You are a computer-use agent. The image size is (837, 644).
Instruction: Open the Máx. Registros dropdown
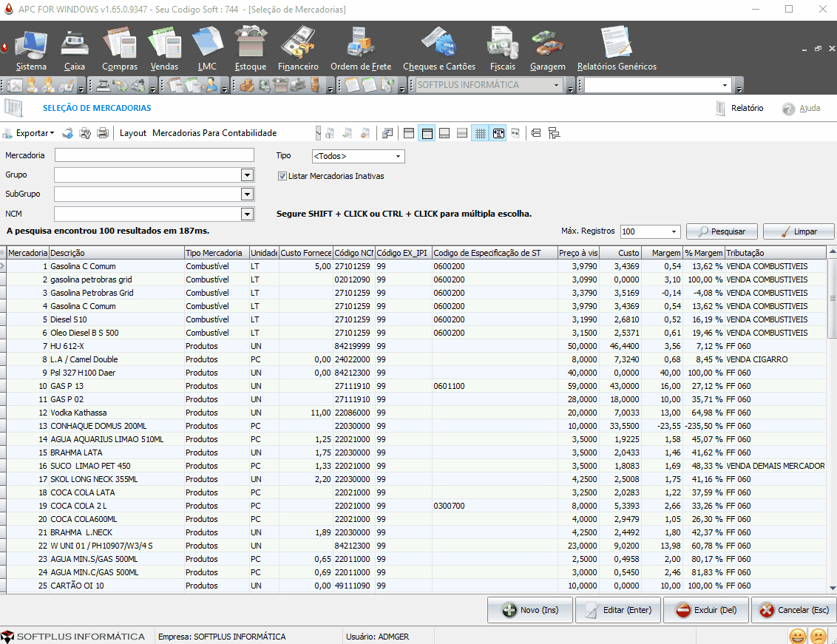coord(674,231)
